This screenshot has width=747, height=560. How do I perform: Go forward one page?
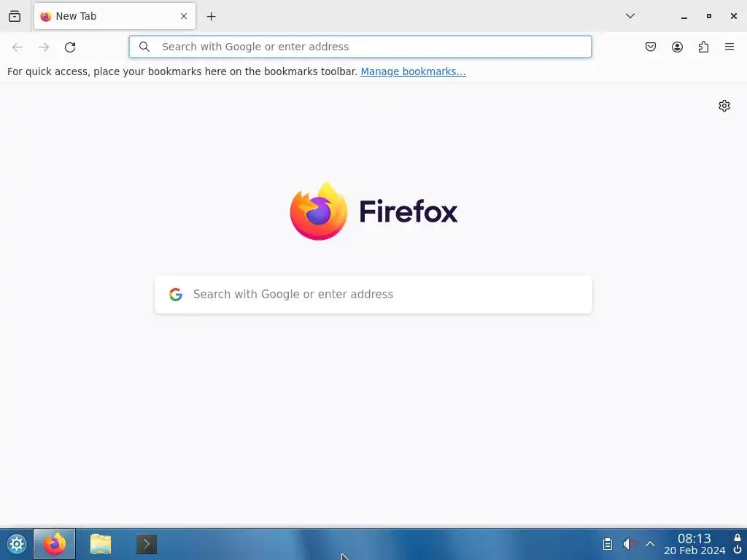pyautogui.click(x=44, y=47)
